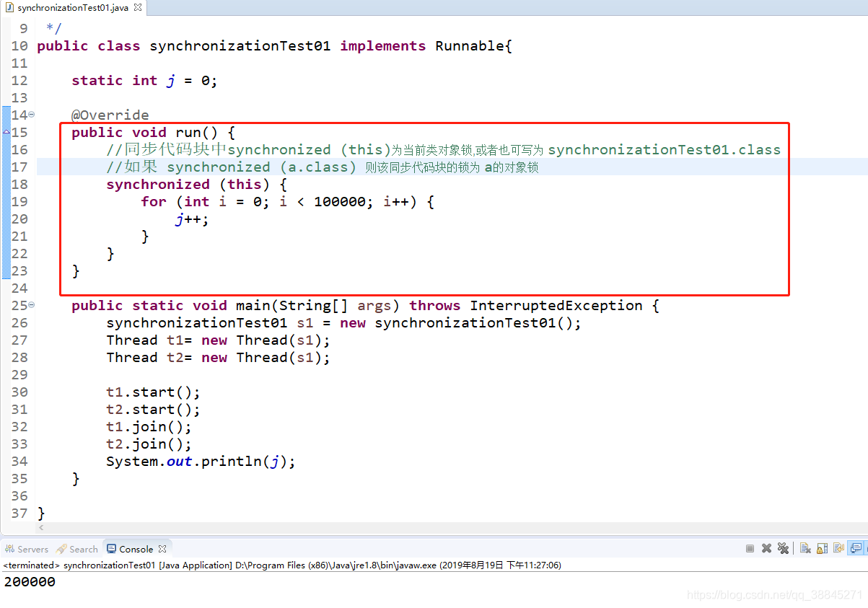This screenshot has width=868, height=608.
Task: Click the comment on line 16
Action: tap(443, 150)
